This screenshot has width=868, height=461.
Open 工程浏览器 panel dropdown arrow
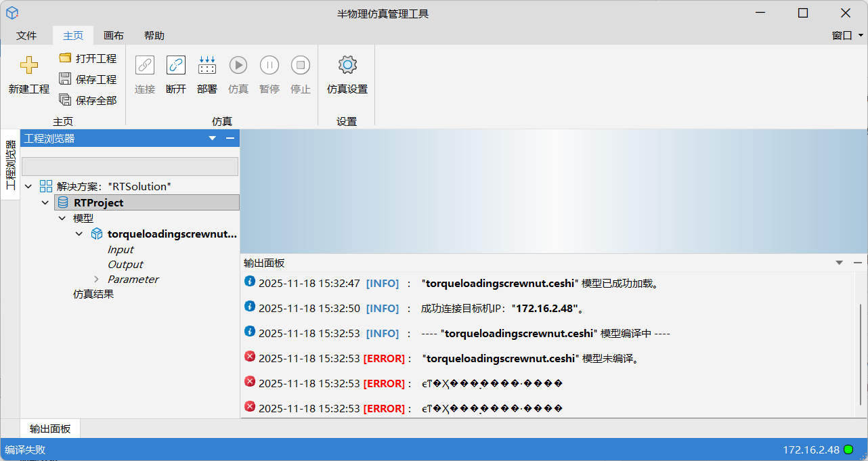click(213, 138)
